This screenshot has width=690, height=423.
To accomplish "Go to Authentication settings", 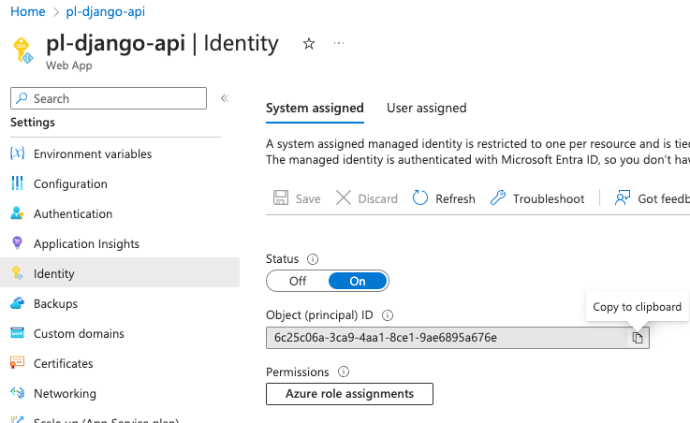I will (73, 214).
